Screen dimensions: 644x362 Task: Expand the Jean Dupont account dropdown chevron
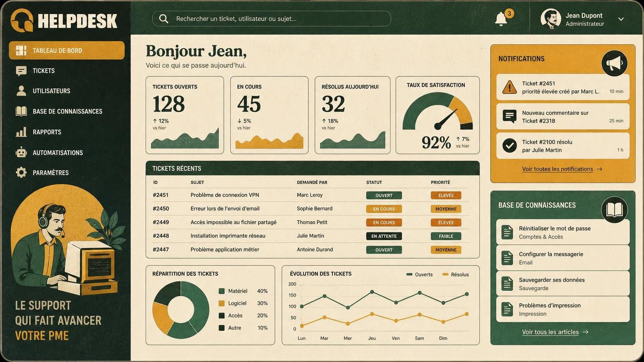tap(621, 19)
